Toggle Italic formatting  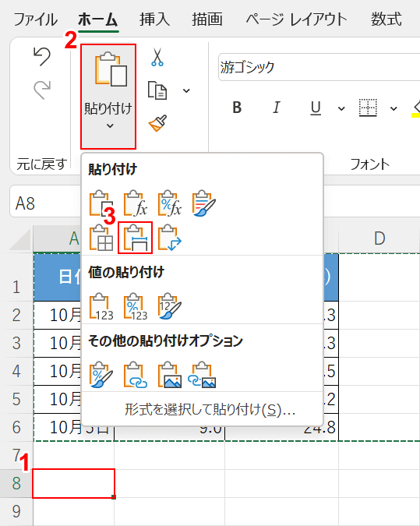(276, 108)
